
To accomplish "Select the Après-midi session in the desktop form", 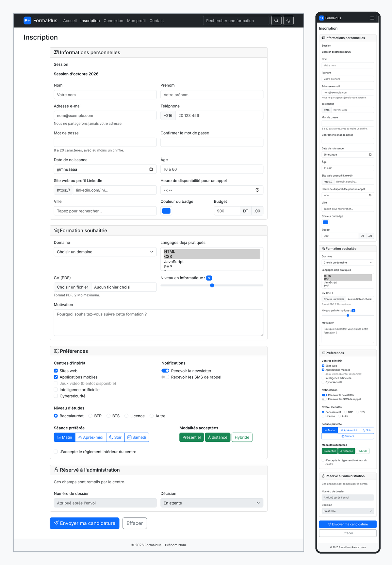I will tap(91, 437).
